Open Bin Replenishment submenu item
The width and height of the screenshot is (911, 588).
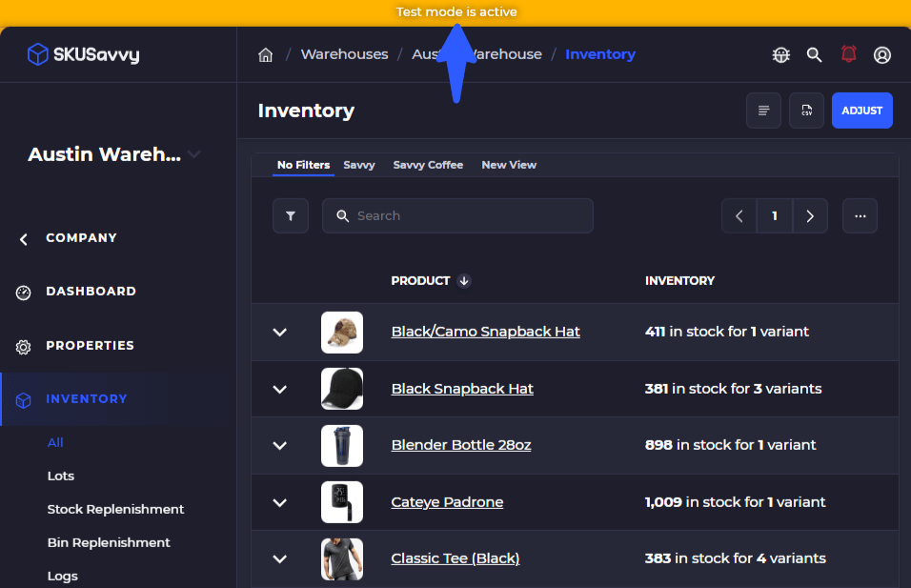(109, 542)
